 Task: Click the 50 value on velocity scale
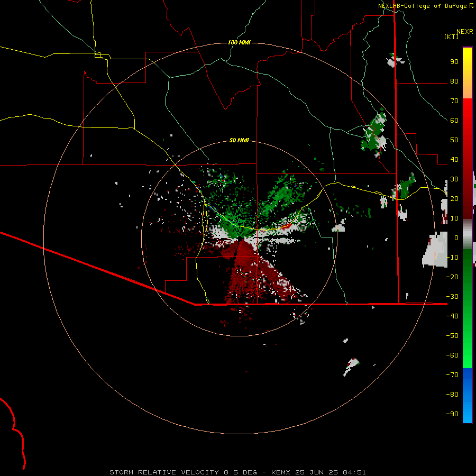point(454,140)
